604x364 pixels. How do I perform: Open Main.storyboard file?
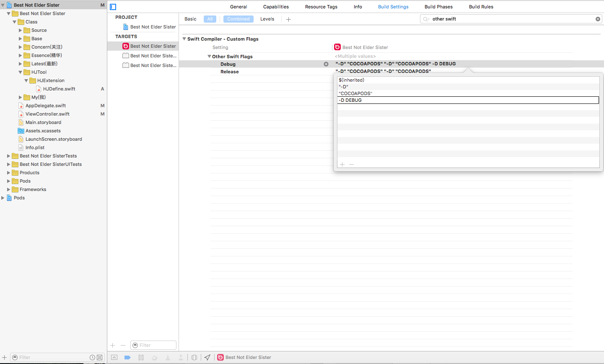click(39, 122)
